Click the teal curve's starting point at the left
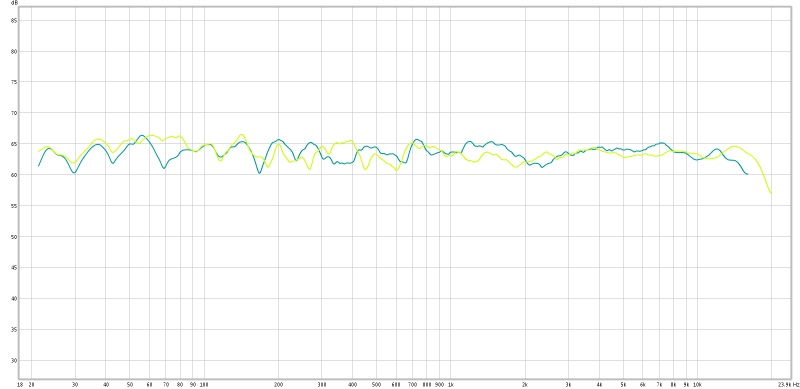The width and height of the screenshot is (800, 389). click(x=38, y=165)
